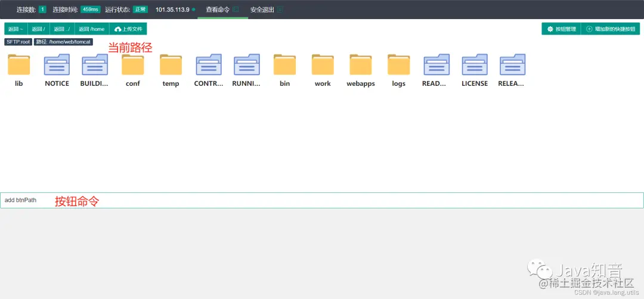The width and height of the screenshot is (644, 299).
Task: Select the LICENSE file icon
Action: click(475, 65)
